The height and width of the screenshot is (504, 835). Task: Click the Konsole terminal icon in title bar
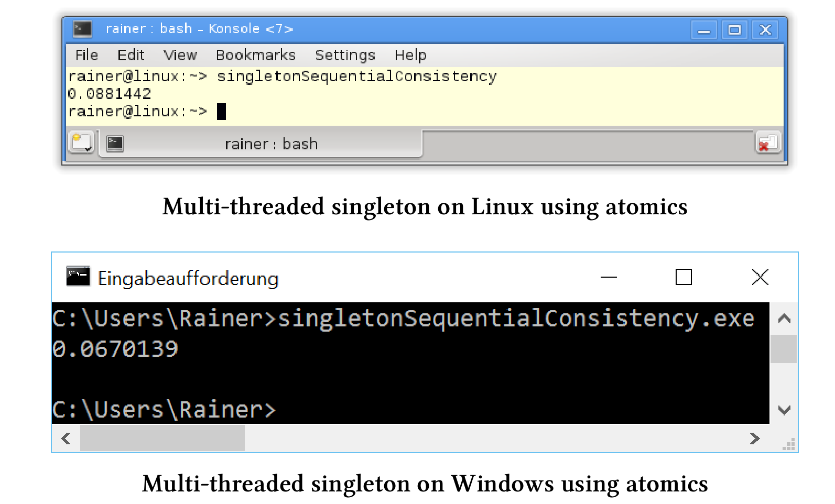coord(82,28)
